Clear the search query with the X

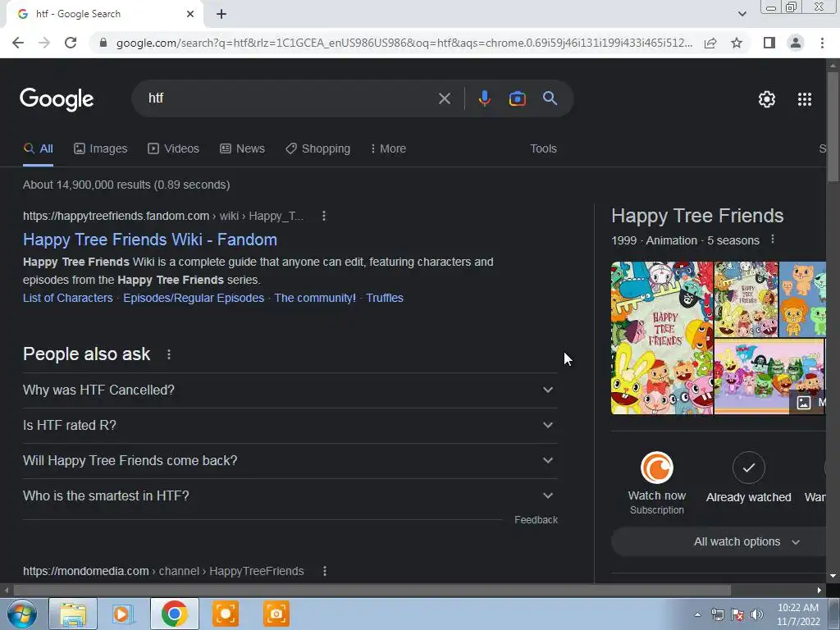[444, 98]
